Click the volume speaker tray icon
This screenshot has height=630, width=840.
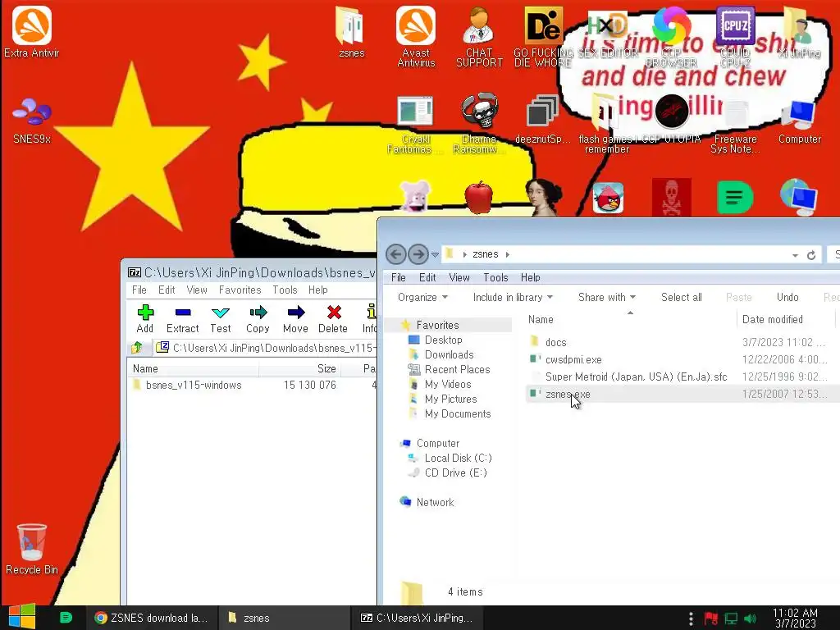pos(751,619)
